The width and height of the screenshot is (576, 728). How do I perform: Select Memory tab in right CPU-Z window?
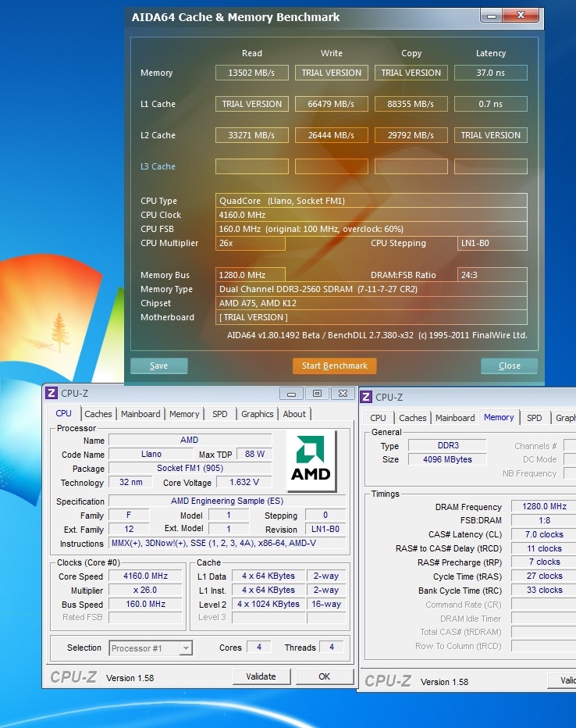499,417
